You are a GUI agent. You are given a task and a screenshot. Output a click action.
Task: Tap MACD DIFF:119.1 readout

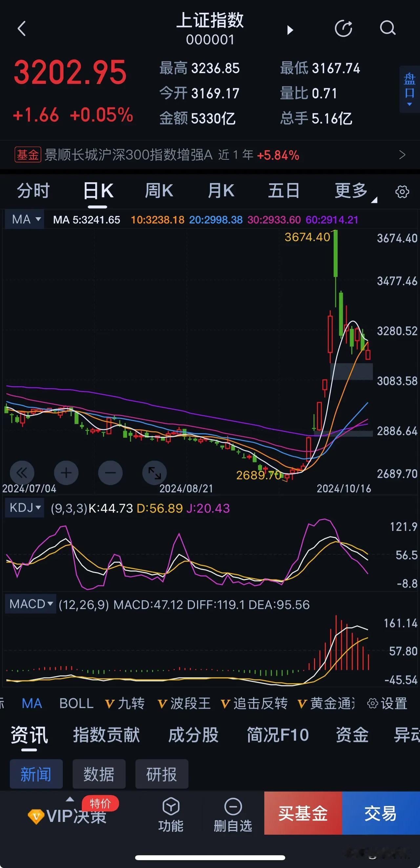216,605
